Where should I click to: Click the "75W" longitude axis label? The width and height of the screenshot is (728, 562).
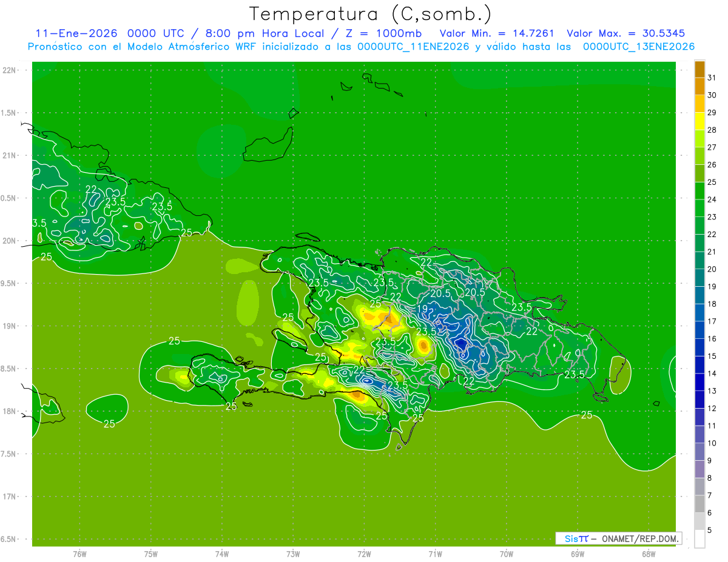(150, 554)
